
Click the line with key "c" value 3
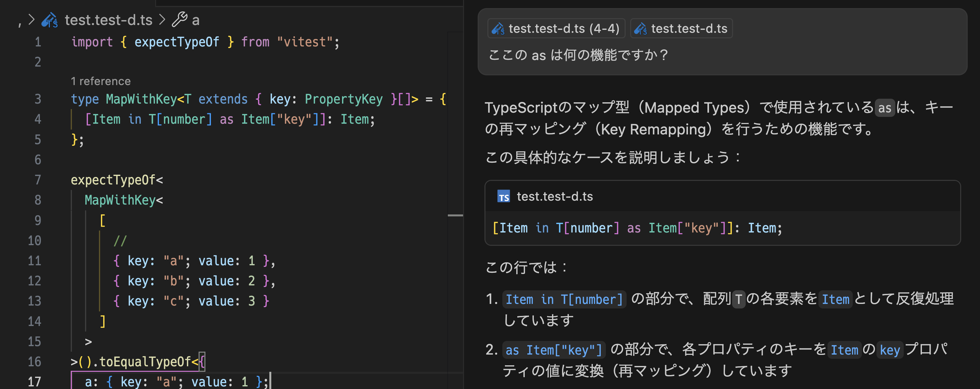(x=191, y=301)
